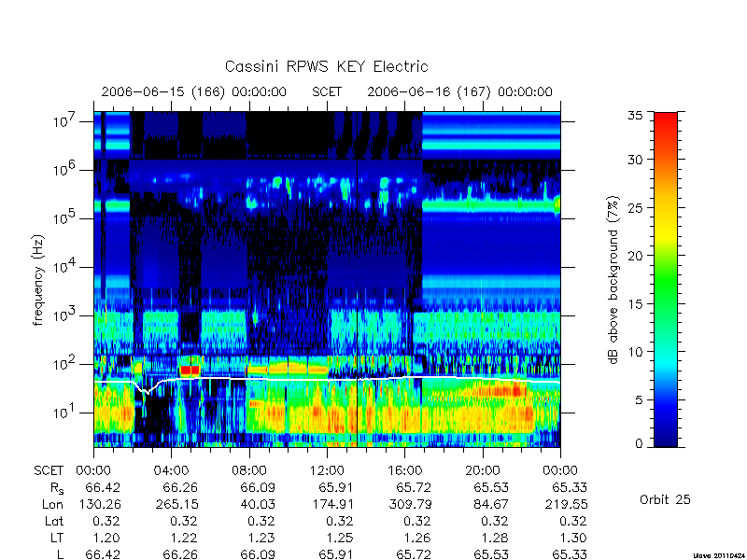Screen dimensions: 747x560
Task: Click the Lon row header
Action: tap(52, 504)
